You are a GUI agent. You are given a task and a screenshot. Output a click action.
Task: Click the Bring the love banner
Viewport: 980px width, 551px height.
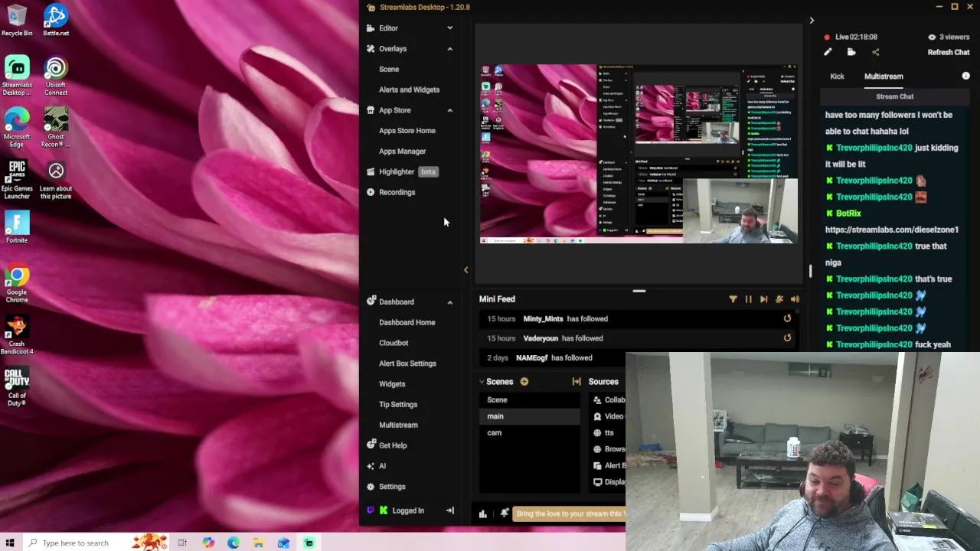click(570, 514)
